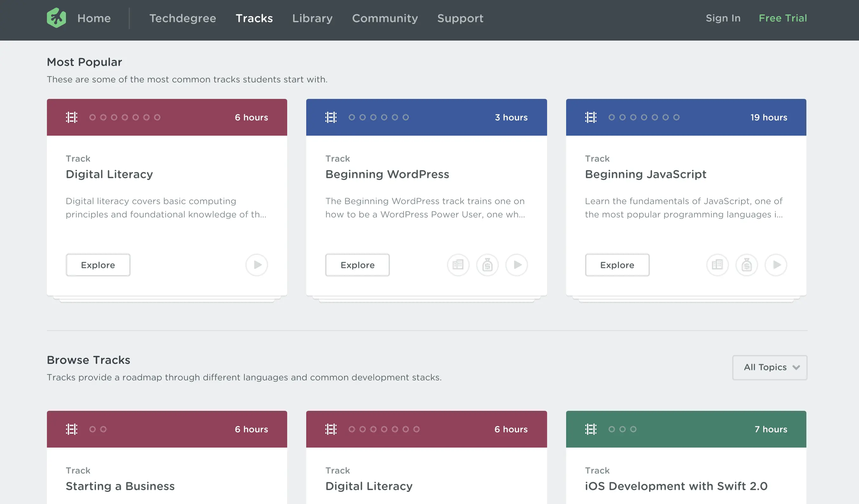Click first progress dot on Digital Literacy header

(92, 117)
